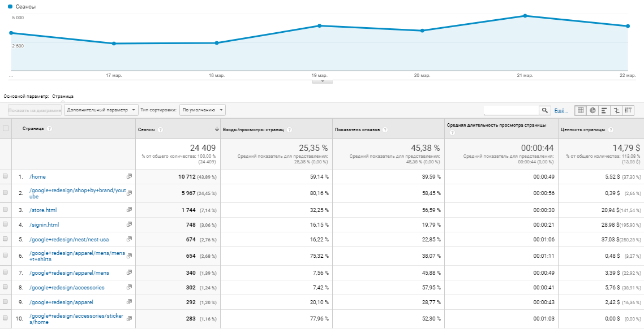The width and height of the screenshot is (644, 329).
Task: Check the /store.html row checkbox
Action: (x=6, y=210)
